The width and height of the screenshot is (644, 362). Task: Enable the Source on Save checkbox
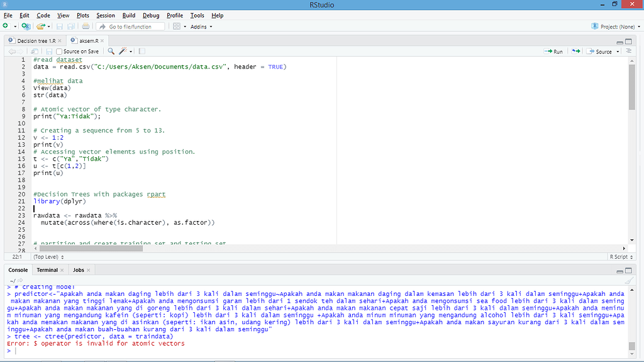click(59, 52)
